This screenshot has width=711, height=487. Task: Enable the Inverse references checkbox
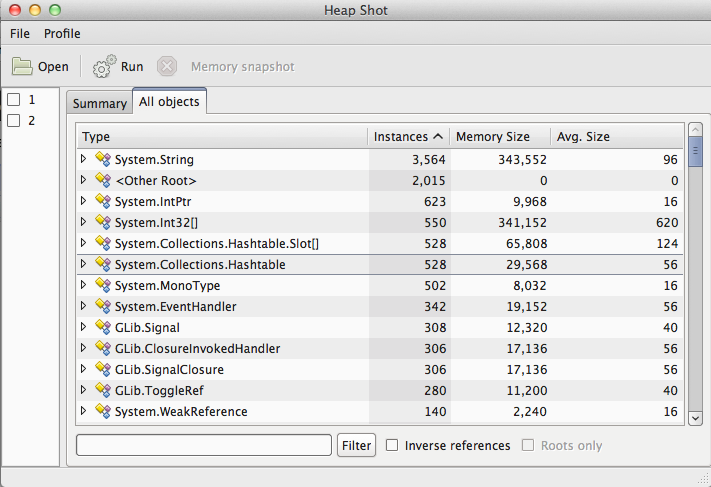[x=393, y=445]
